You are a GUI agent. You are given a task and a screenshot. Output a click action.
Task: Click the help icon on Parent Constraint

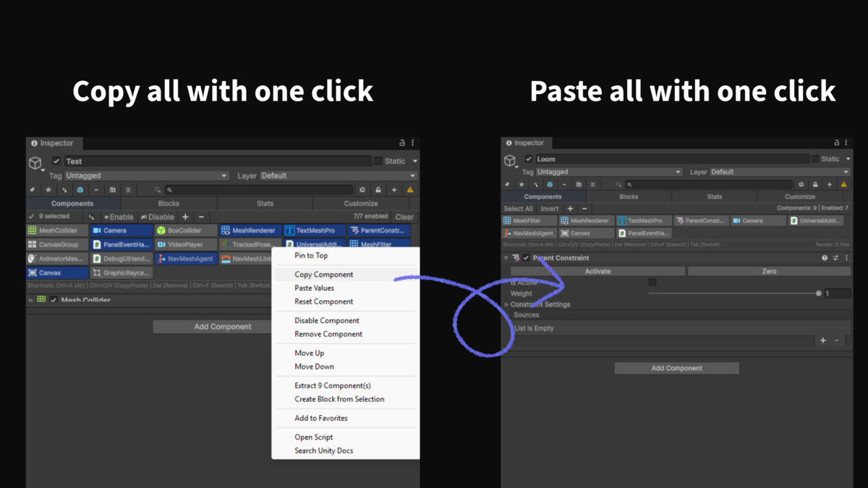[825, 258]
